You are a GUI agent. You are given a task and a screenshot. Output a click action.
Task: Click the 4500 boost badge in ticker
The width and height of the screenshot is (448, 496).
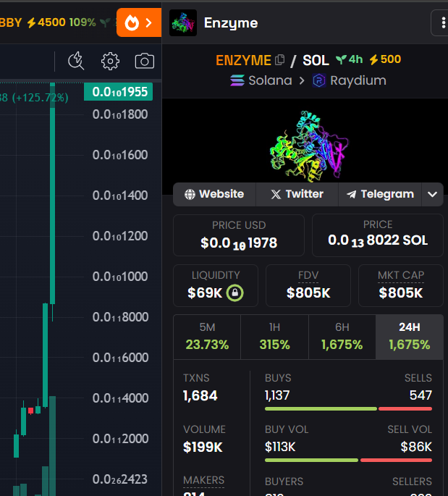tap(46, 22)
